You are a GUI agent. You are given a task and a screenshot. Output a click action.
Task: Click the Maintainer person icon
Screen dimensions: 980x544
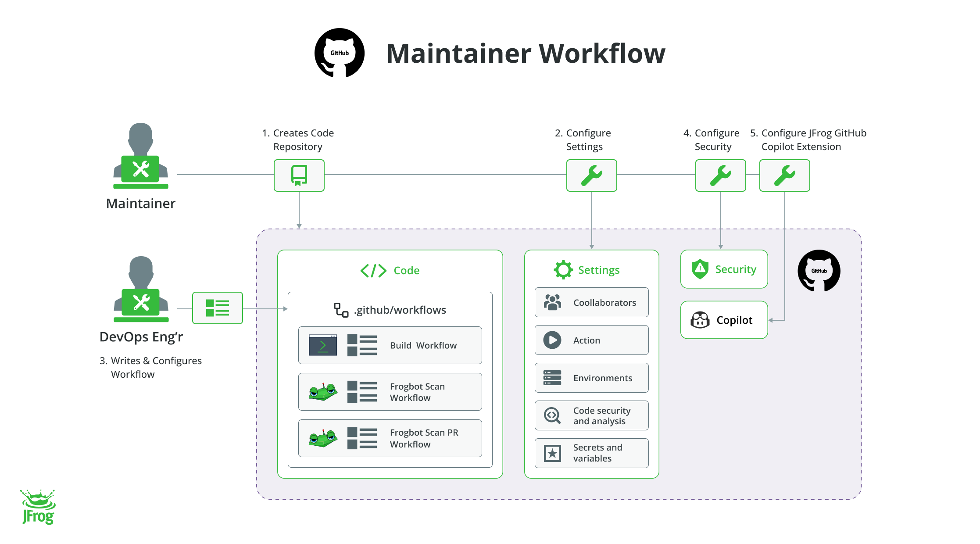pos(141,156)
